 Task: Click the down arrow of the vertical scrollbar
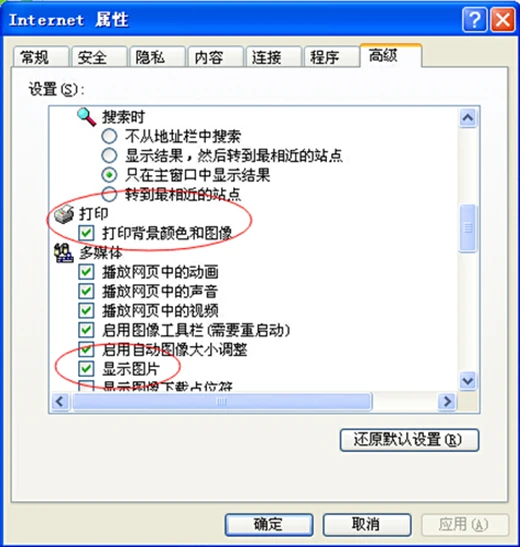(x=467, y=380)
